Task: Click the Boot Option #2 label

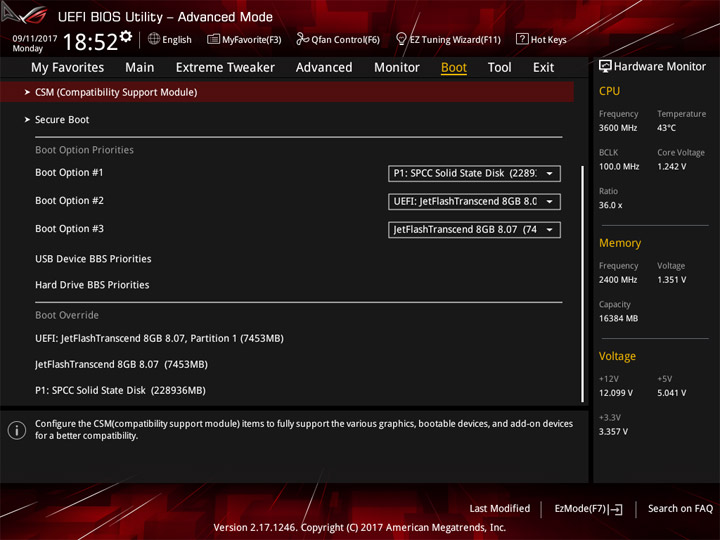Action: click(69, 201)
